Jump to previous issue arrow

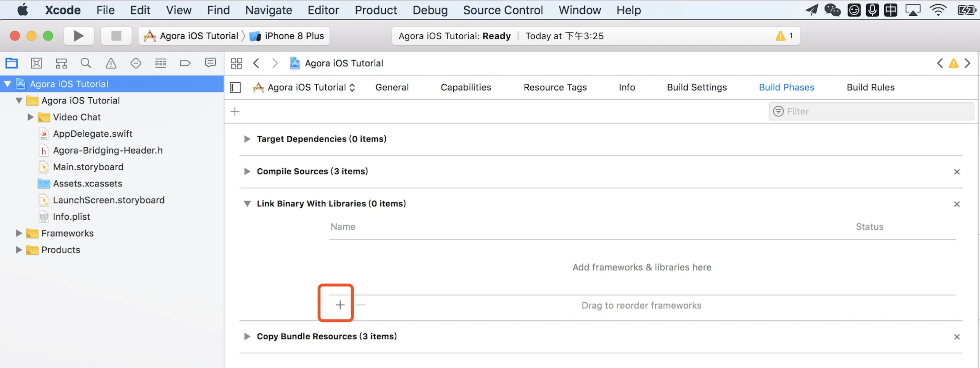coord(940,63)
